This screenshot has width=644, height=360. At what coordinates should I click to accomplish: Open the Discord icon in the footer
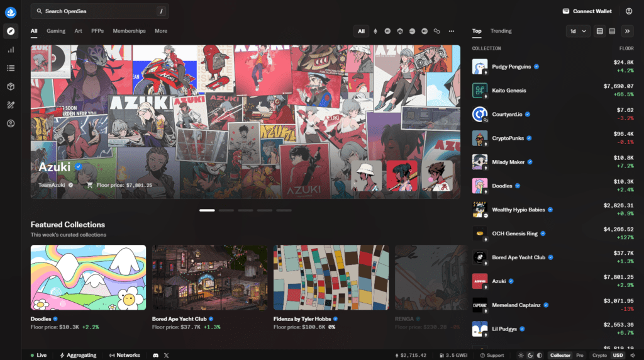(156, 356)
